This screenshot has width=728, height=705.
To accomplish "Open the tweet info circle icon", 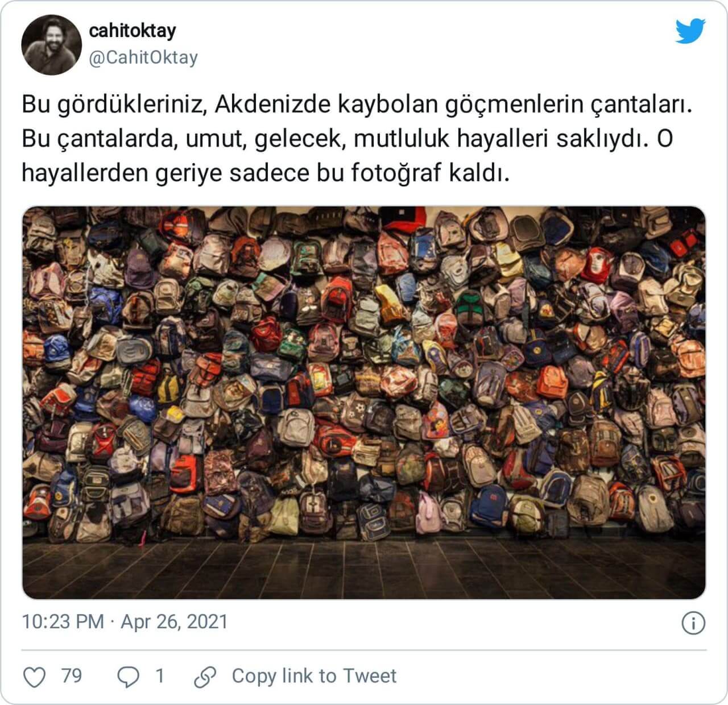I will tap(693, 623).
